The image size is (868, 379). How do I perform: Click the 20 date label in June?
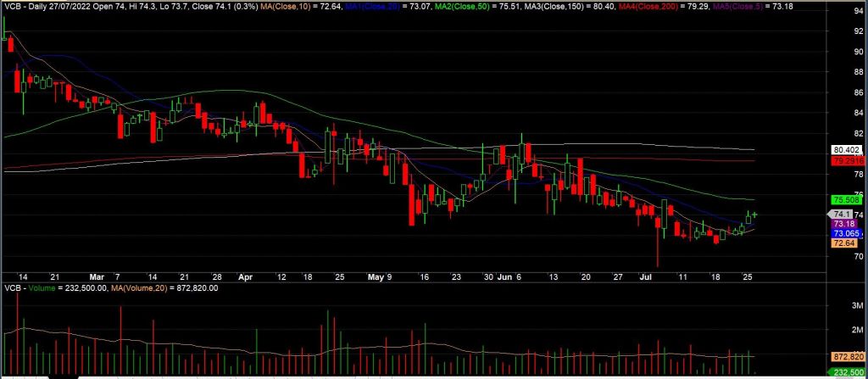[x=587, y=276]
